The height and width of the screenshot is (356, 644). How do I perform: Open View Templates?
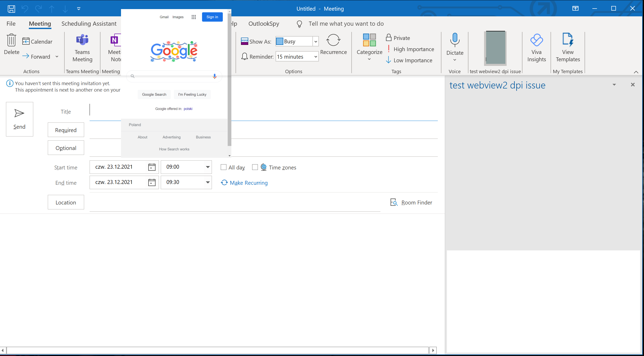568,48
